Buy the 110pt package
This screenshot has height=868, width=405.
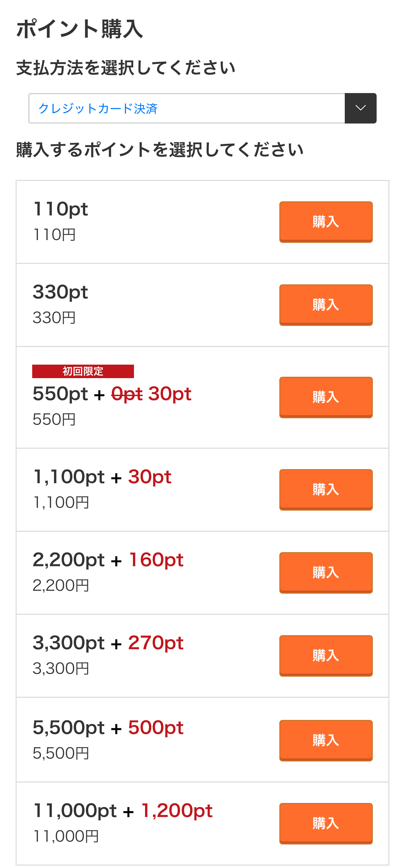pyautogui.click(x=326, y=222)
